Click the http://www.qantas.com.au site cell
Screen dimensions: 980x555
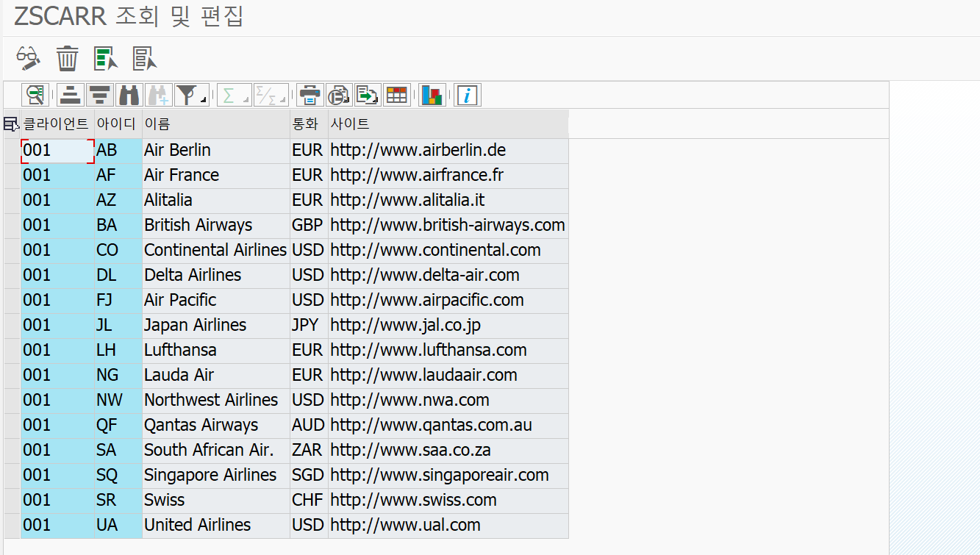pyautogui.click(x=448, y=426)
